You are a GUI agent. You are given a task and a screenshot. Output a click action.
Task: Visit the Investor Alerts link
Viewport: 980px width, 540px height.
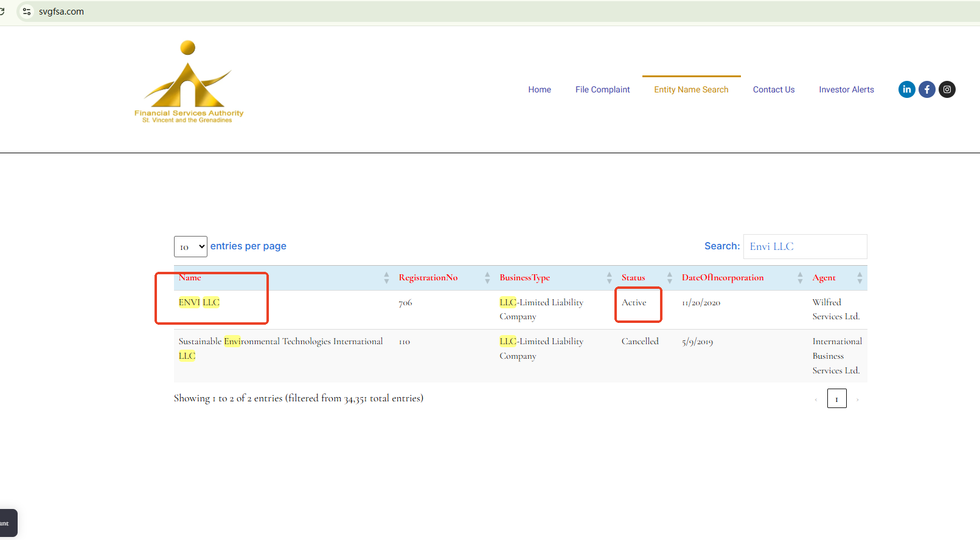846,89
